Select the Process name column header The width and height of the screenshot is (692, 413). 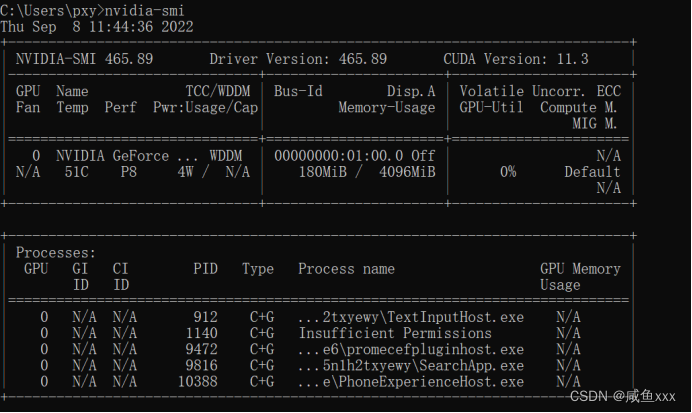click(346, 269)
